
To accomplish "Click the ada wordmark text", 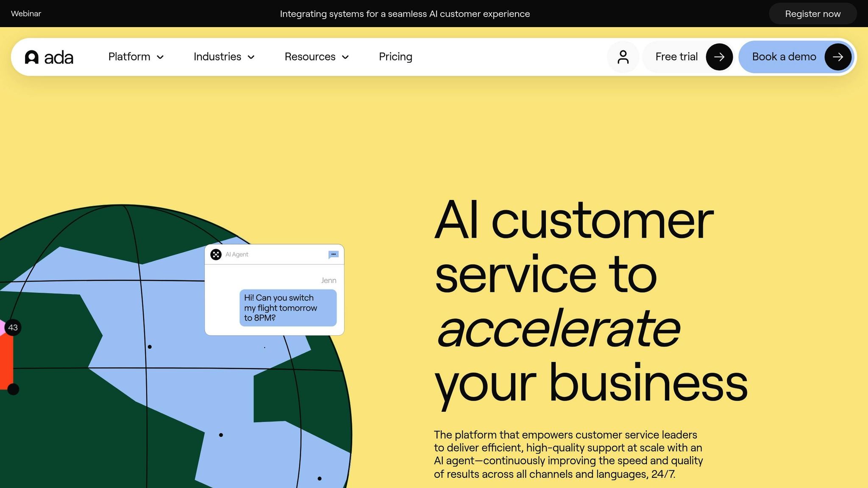I will (x=58, y=58).
